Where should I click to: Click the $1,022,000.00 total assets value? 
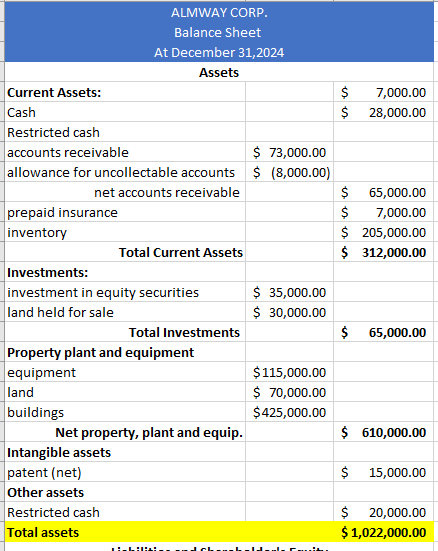click(x=384, y=532)
